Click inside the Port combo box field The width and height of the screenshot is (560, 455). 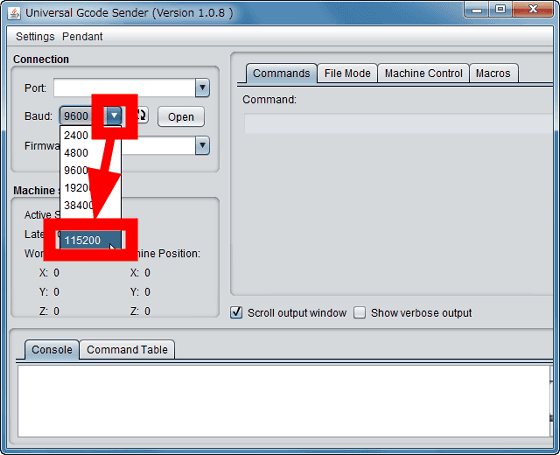pyautogui.click(x=124, y=88)
